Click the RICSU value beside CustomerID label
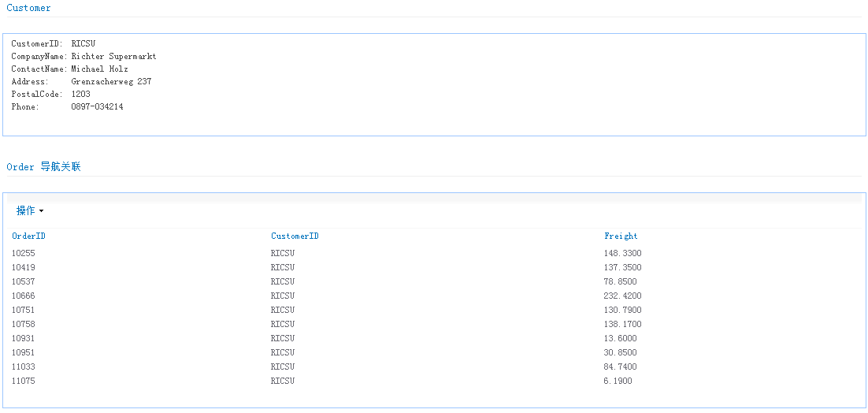Viewport: 868px width, 413px height. [x=83, y=43]
